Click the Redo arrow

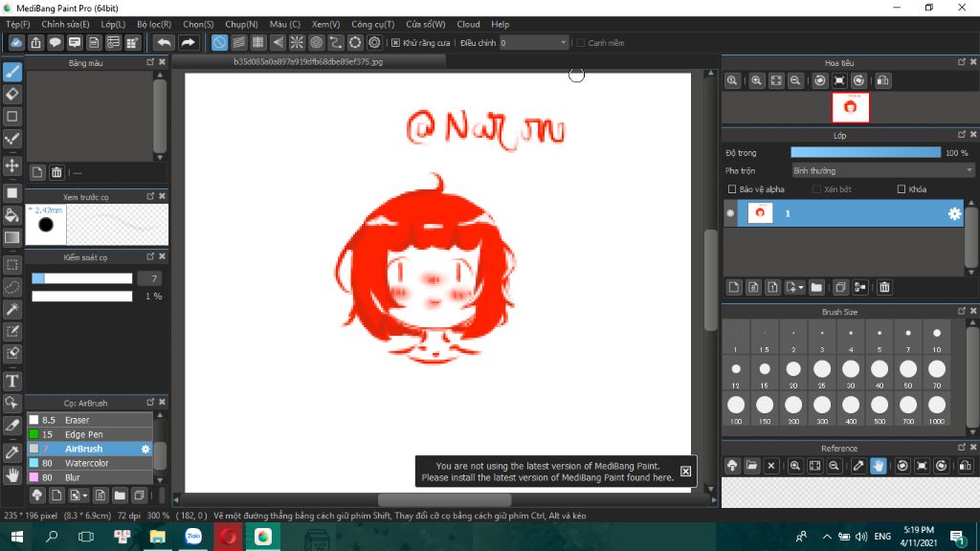click(x=188, y=42)
